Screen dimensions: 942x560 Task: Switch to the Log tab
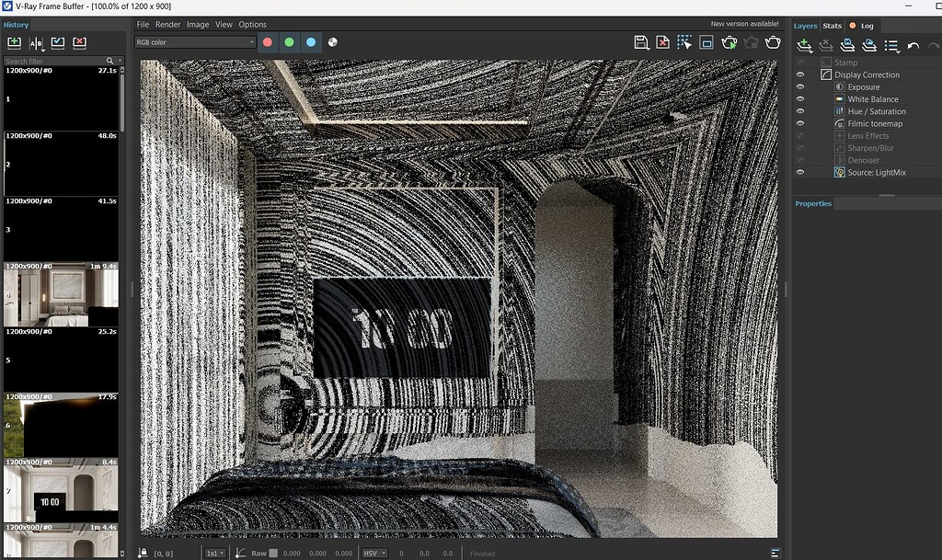(863, 25)
